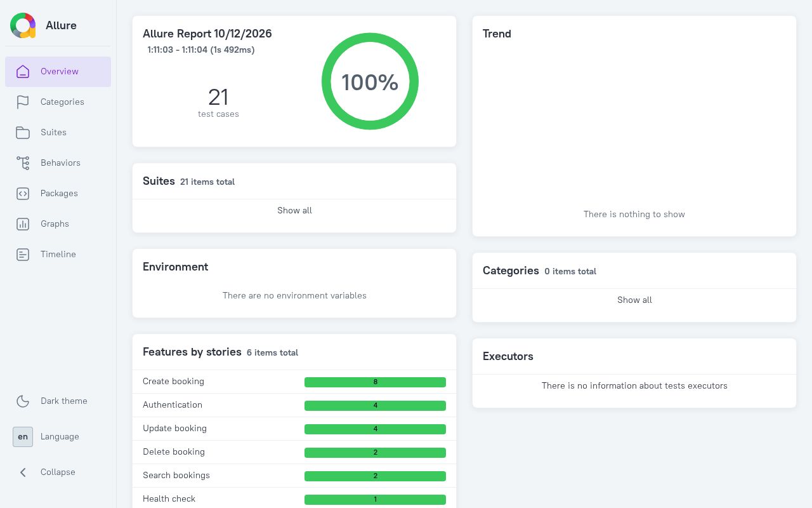Screen dimensions: 812x508
Task: Click the Behaviors tree icon
Action: [x=23, y=163]
